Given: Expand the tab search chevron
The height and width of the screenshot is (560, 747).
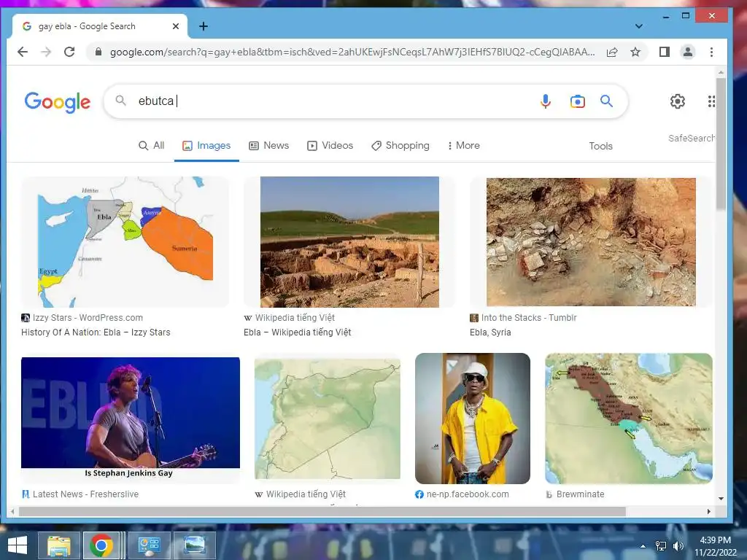Looking at the screenshot, I should [x=639, y=26].
